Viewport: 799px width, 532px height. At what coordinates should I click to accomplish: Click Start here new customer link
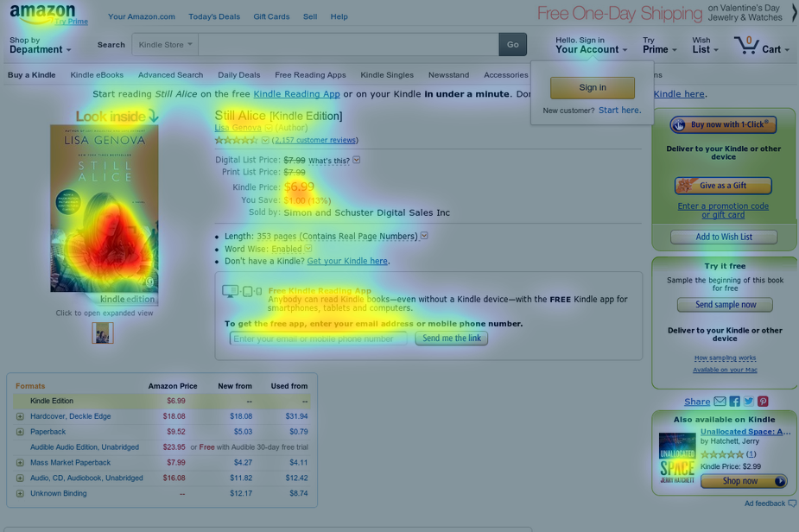pyautogui.click(x=619, y=110)
